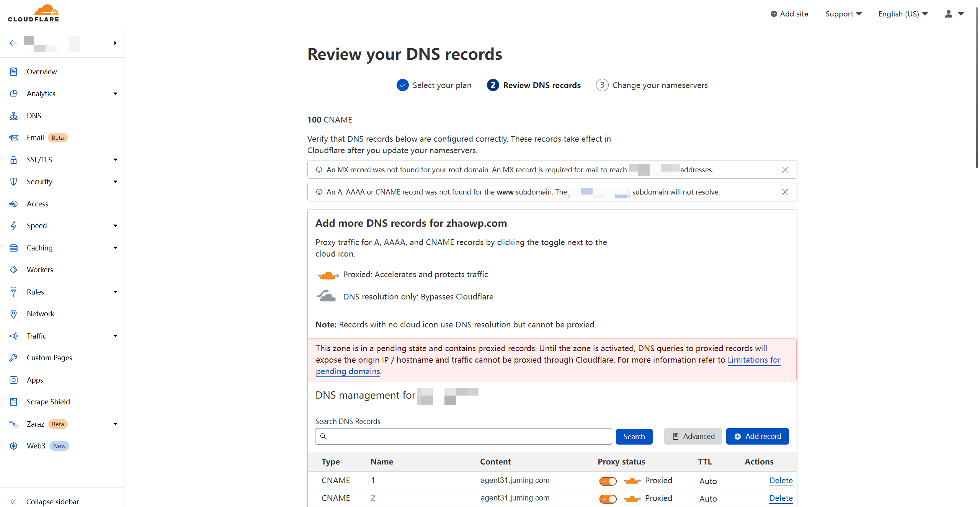Toggle proxy status for CNAME record 1
Viewport: 980px width, 507px height.
608,481
